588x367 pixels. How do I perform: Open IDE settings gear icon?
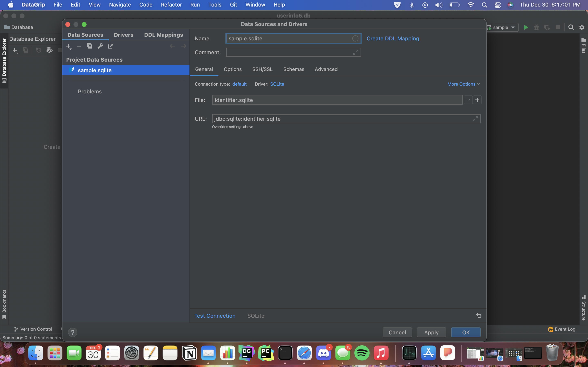pyautogui.click(x=582, y=27)
